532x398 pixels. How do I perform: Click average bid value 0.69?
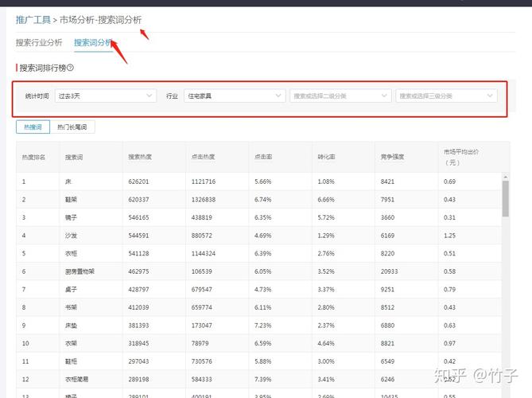coord(449,181)
